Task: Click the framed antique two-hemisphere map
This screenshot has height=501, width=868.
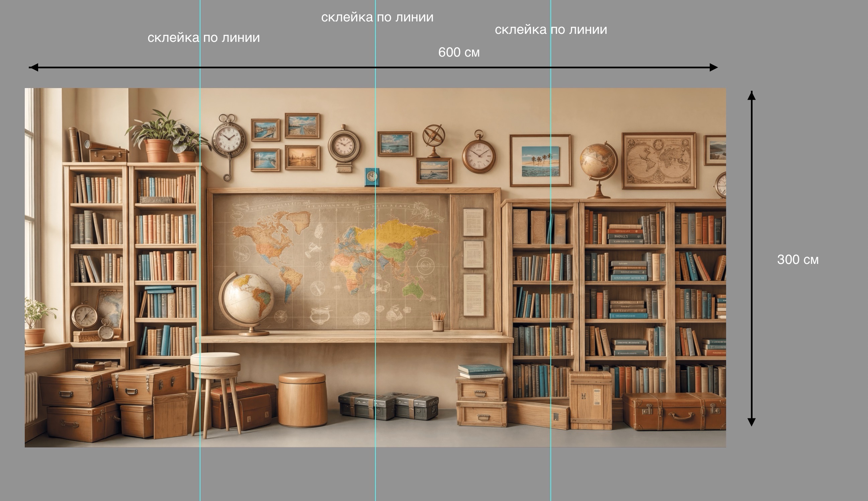Action: pos(659,161)
